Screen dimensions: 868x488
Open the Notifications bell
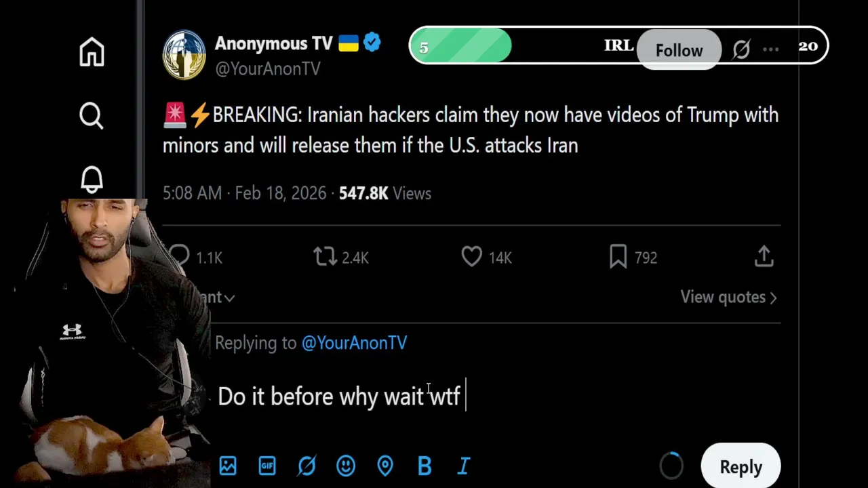pos(92,180)
